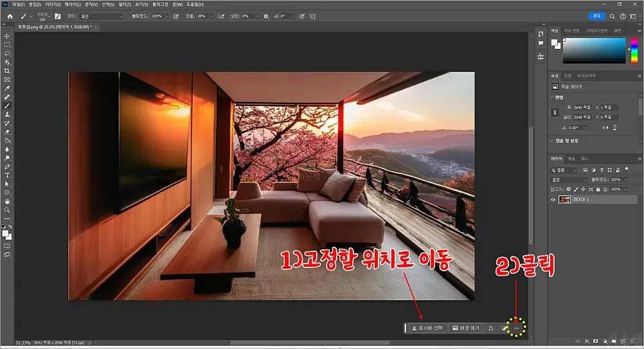Select the Move tool

point(7,36)
